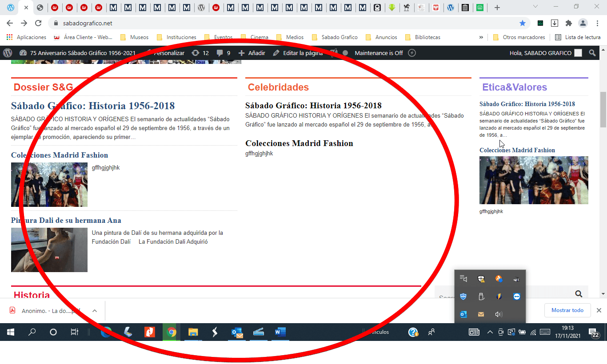Open Pintura Dali de su hermana Ana
Image resolution: width=607 pixels, height=364 pixels.
[x=66, y=220]
